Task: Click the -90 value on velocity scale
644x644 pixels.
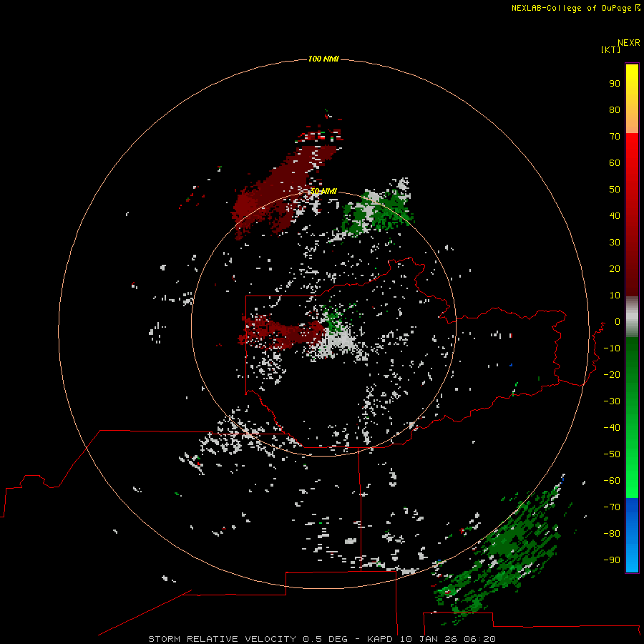Action: point(612,560)
